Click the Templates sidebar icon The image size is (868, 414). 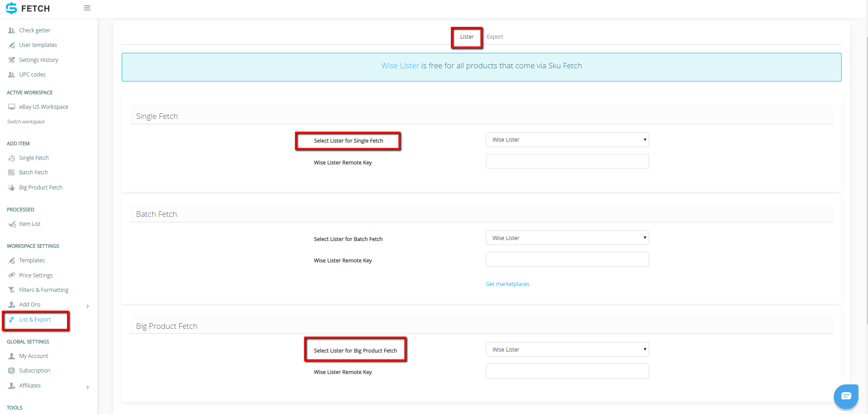pyautogui.click(x=11, y=261)
